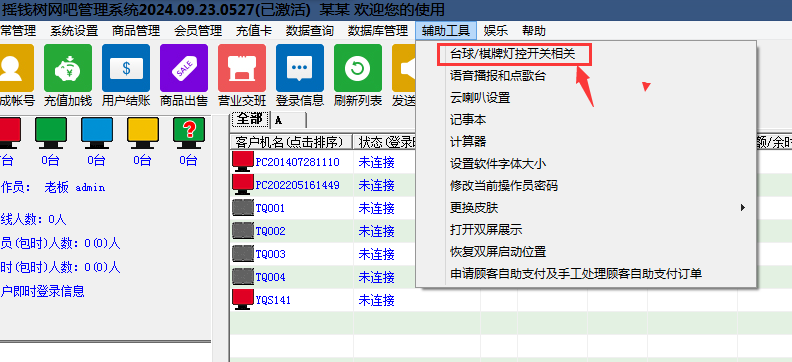Switch to the A tab
The image size is (792, 362).
[289, 120]
